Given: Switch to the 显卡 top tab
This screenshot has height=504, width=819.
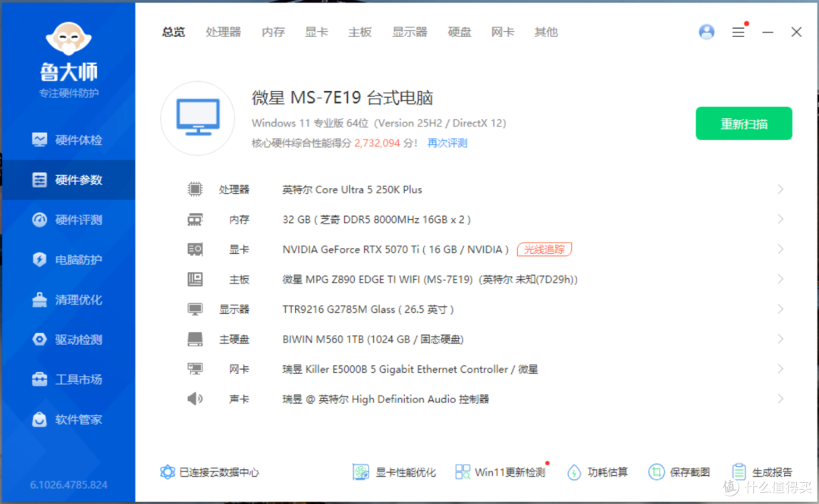Looking at the screenshot, I should 316,33.
